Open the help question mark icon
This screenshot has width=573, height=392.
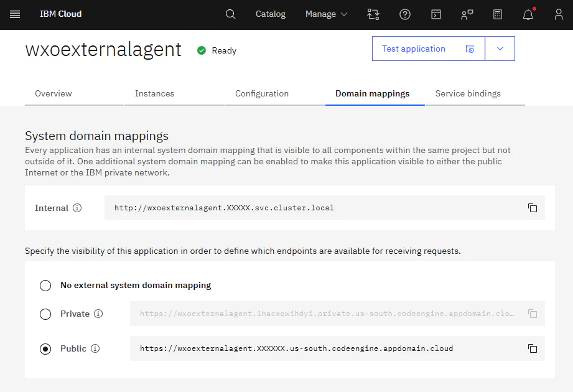[x=405, y=14]
